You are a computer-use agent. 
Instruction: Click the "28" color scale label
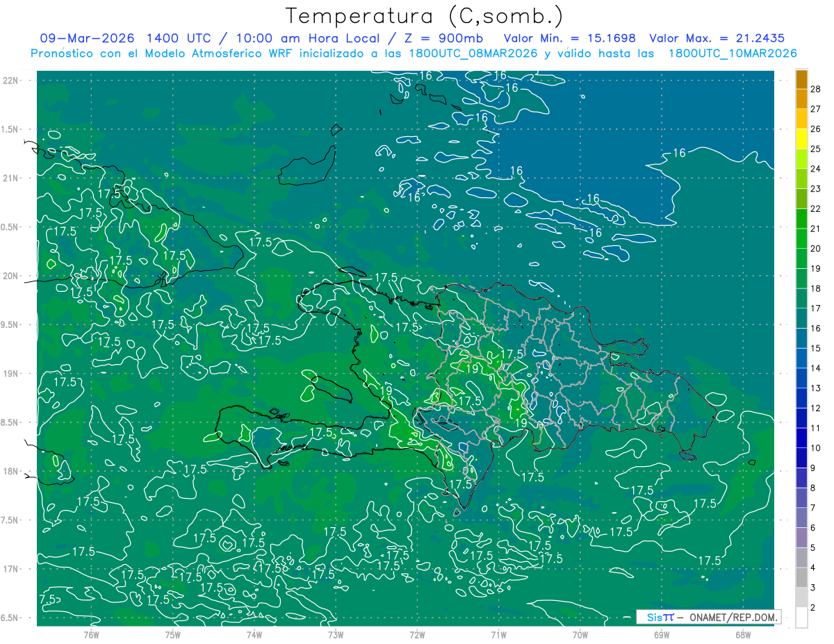point(815,89)
